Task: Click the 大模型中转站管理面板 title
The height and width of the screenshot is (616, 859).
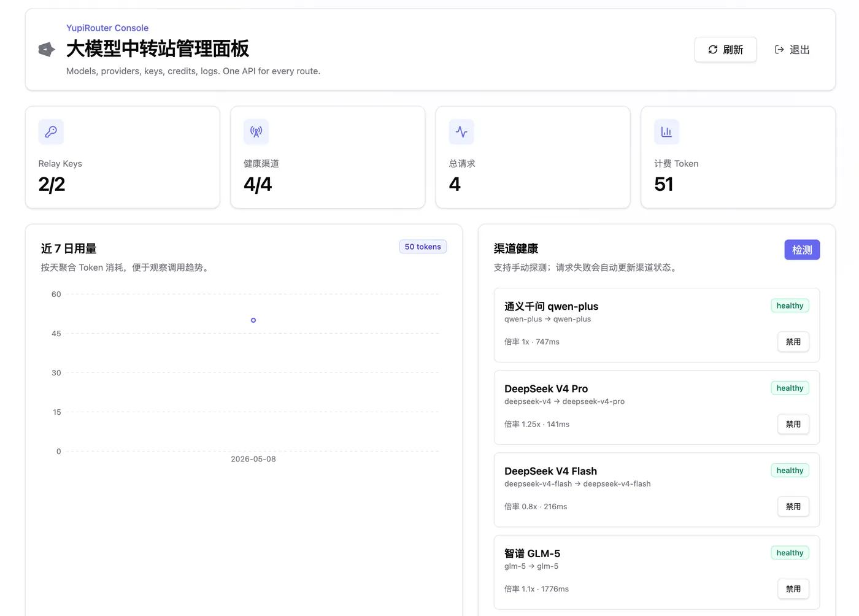Action: point(158,48)
